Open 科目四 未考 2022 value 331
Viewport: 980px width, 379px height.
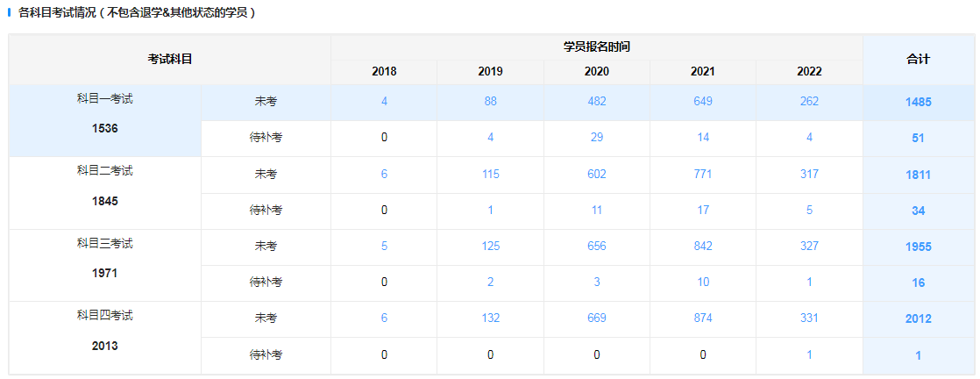[809, 318]
